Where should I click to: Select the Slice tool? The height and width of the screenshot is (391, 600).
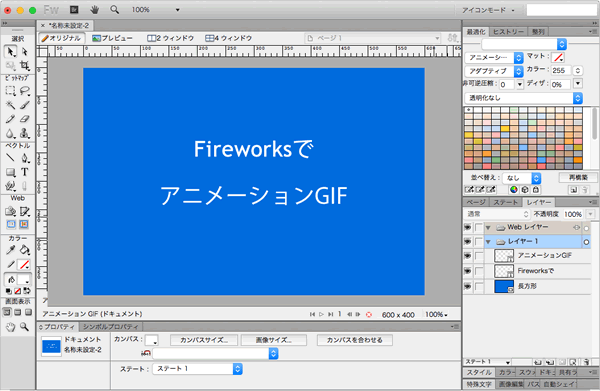[x=24, y=211]
